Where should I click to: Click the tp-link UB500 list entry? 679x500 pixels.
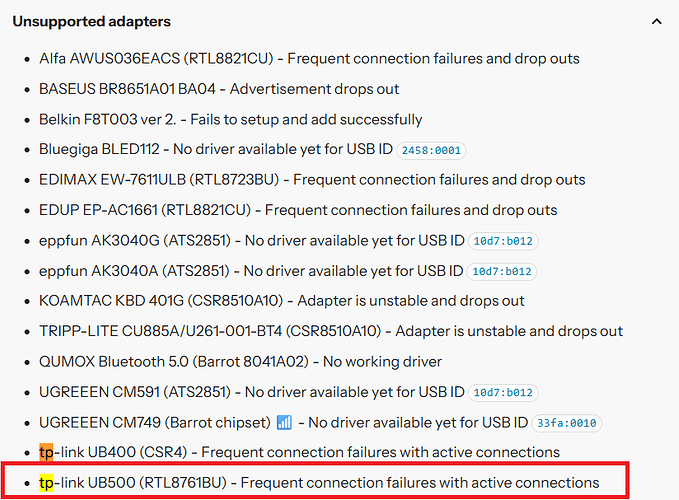319,482
